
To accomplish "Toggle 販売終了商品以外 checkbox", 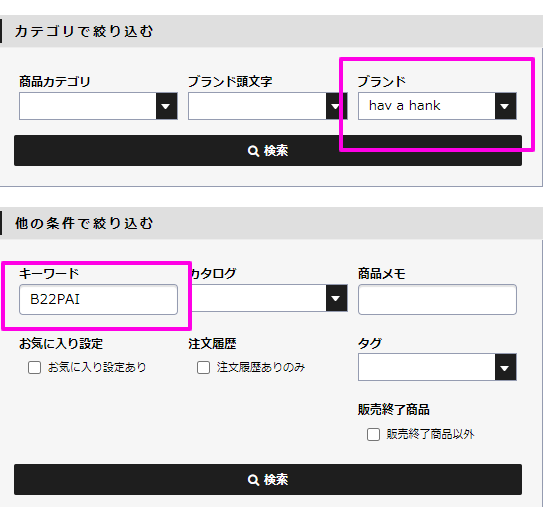I will (373, 434).
